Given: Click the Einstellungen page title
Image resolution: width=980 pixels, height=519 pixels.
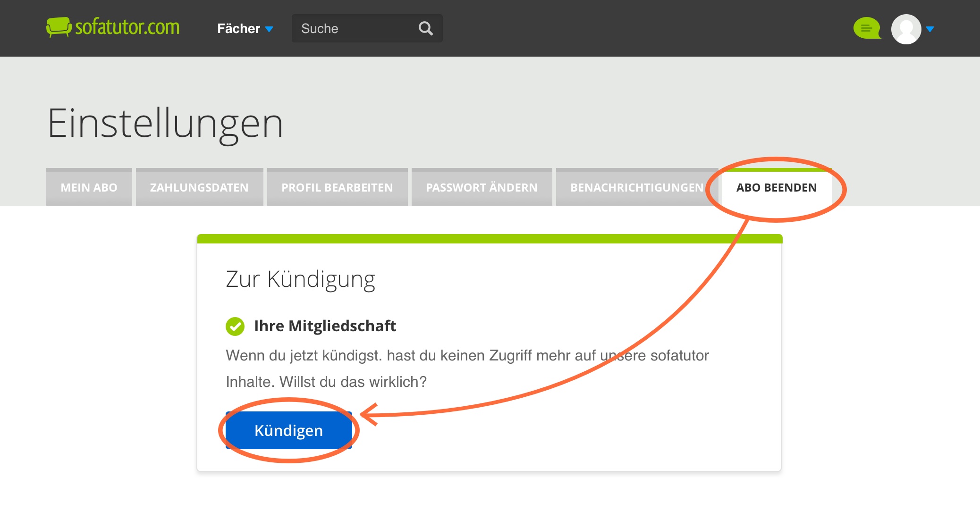Looking at the screenshot, I should [165, 123].
